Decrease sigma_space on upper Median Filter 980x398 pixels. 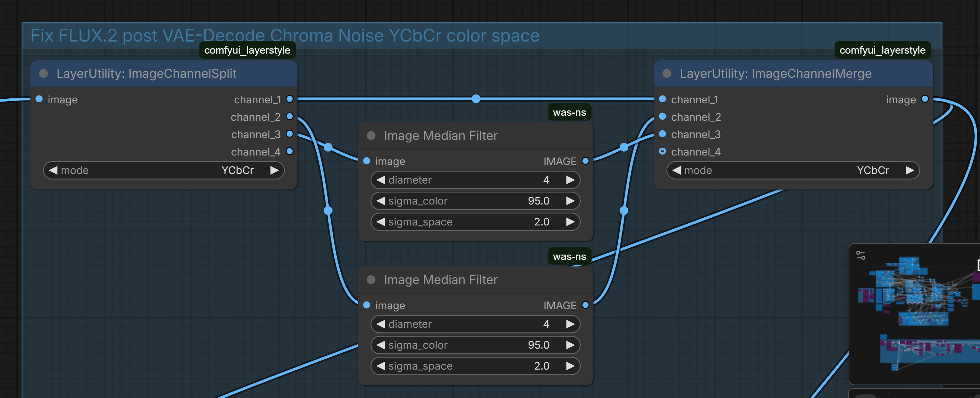click(x=380, y=222)
